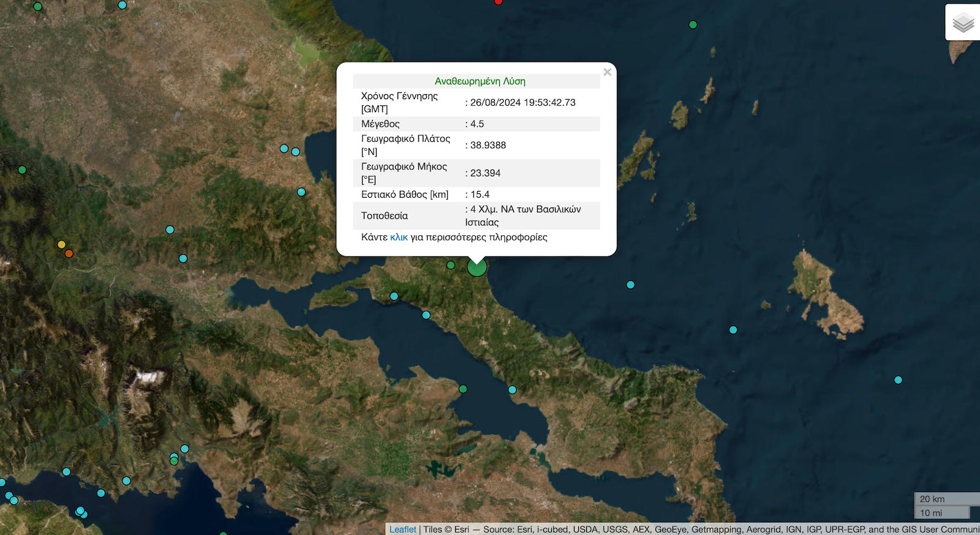Image resolution: width=980 pixels, height=535 pixels.
Task: Click the cyan marker right of the gulf's green marker
Action: [512, 390]
